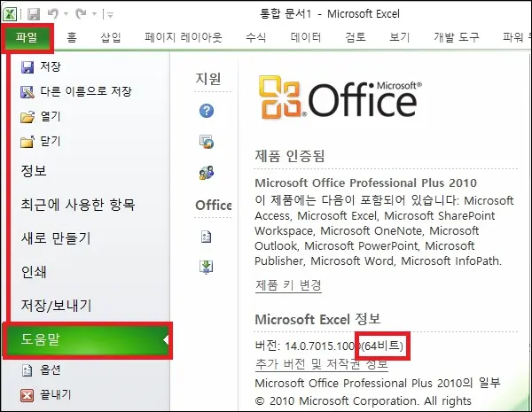
Task: Click the 옵션 document icon
Action: [x=27, y=370]
